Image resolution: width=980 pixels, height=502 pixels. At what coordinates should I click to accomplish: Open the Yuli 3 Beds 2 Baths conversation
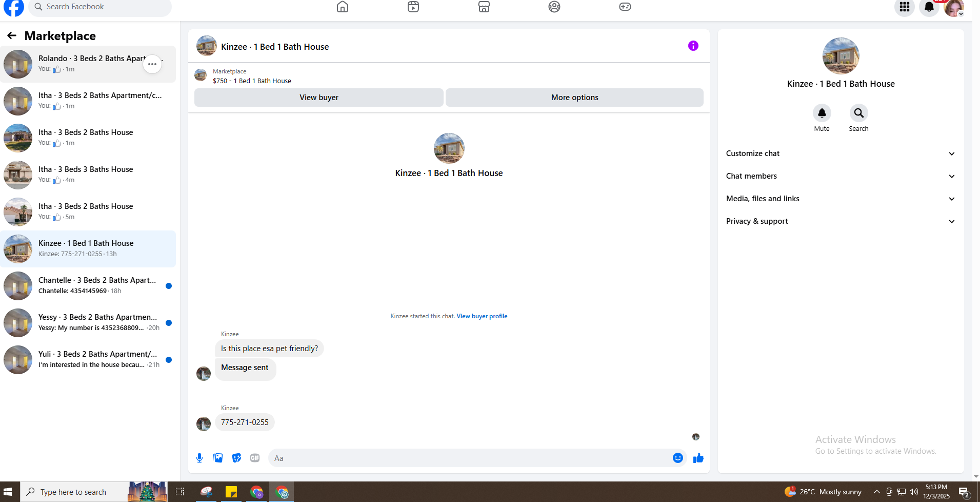[x=88, y=360]
